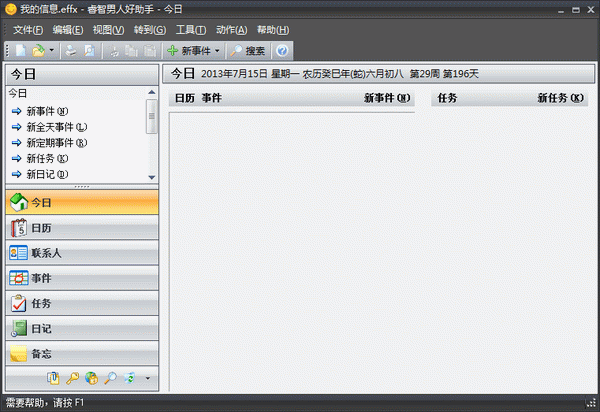Click the dotted pane splitter handle

point(82,187)
